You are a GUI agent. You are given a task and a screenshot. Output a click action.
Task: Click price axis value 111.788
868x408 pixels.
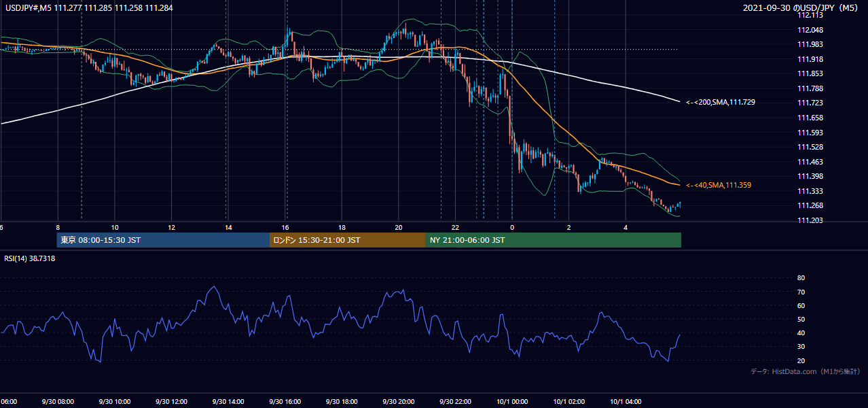pos(811,88)
